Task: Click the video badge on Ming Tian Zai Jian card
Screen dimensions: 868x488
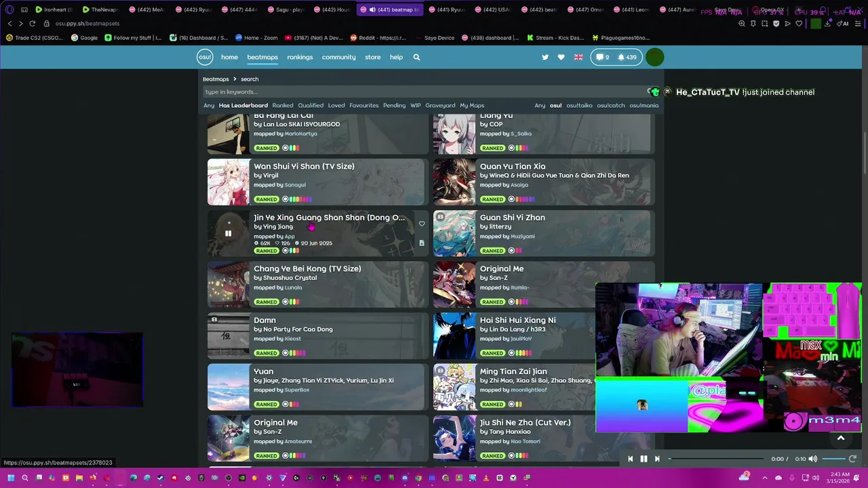Action: 440,371
